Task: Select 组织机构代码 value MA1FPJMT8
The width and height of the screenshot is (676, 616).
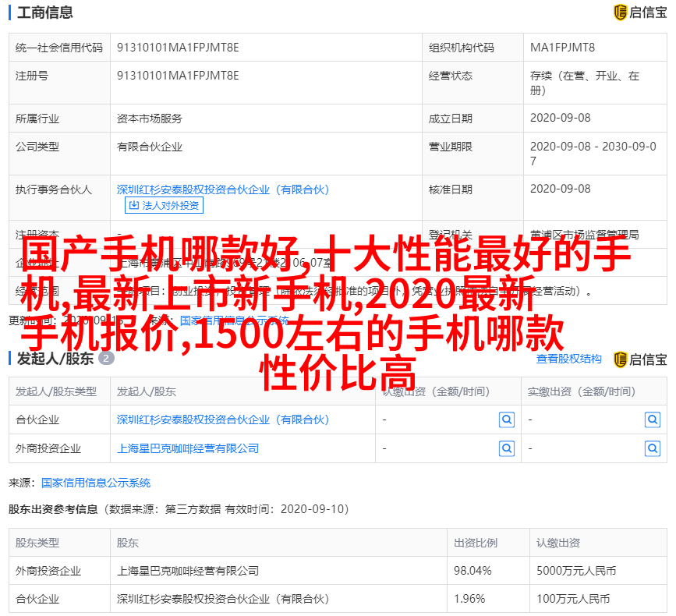Action: pos(562,48)
